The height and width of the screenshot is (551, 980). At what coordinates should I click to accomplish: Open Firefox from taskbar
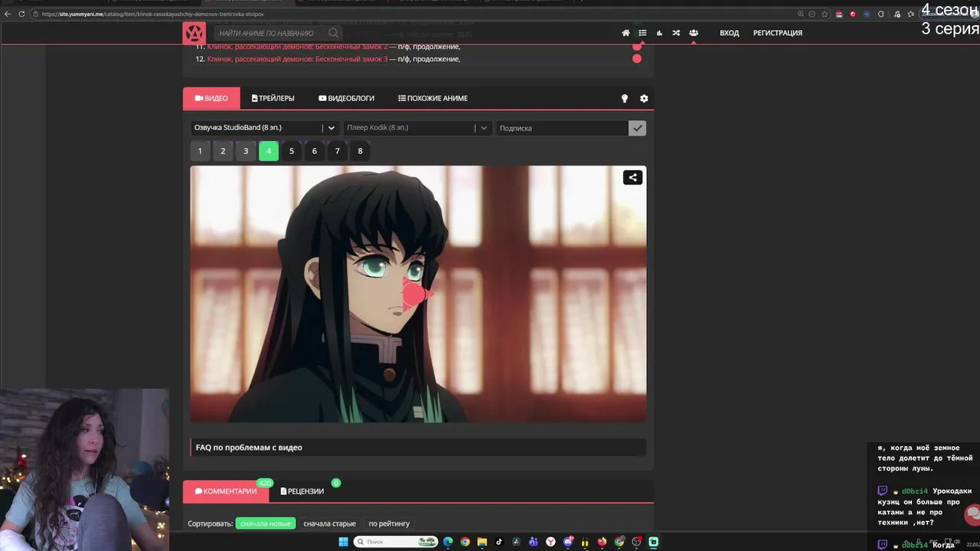(x=603, y=542)
